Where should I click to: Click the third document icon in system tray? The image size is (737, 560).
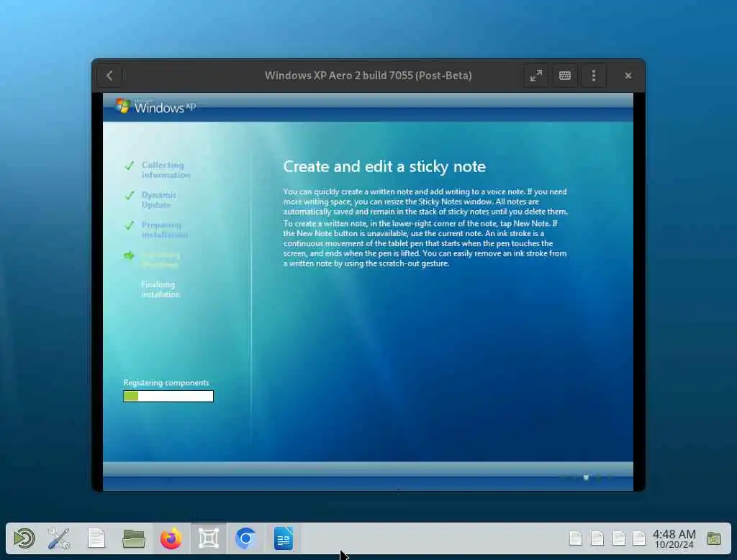click(619, 538)
